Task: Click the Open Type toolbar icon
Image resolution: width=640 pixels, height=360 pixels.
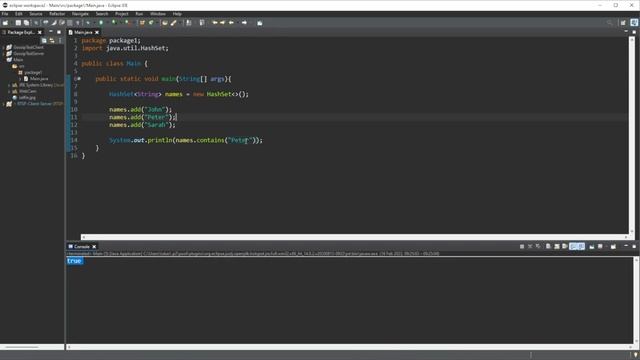Action: [x=164, y=23]
